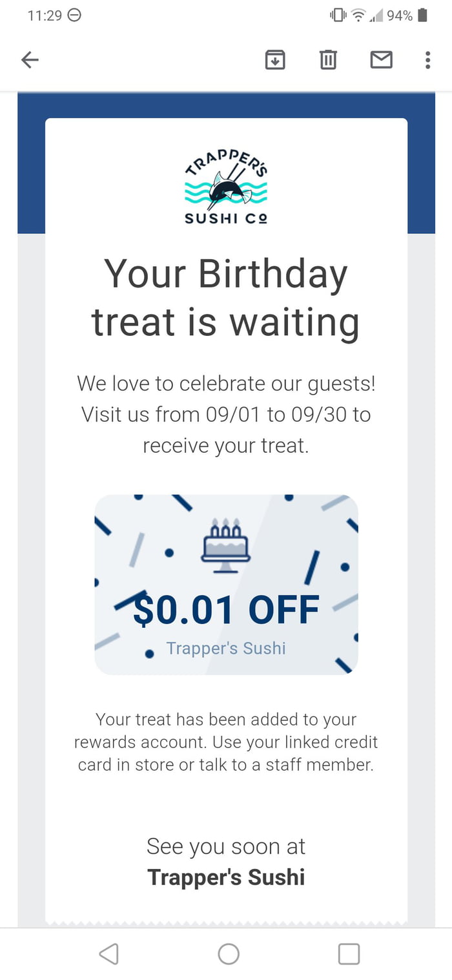Tap the 'Your Birthday treat is waiting' heading

pos(226,297)
